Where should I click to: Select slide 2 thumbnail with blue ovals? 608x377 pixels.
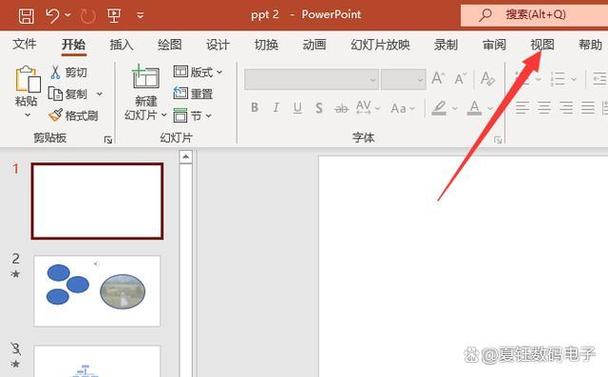[97, 291]
